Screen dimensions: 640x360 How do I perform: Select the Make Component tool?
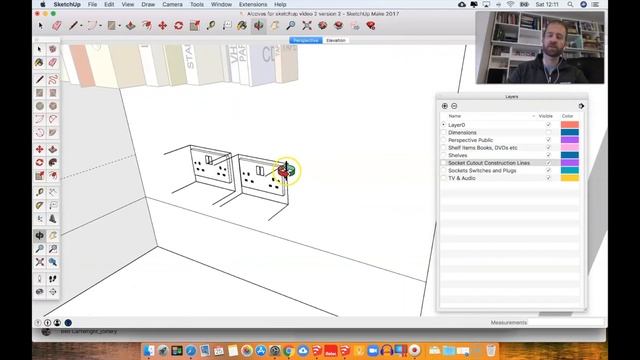pyautogui.click(x=53, y=49)
